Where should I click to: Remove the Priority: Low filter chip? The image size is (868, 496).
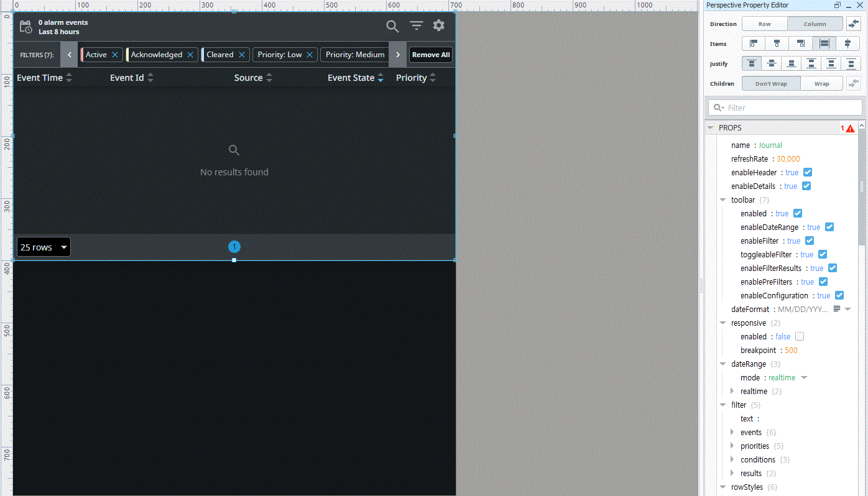pos(310,55)
